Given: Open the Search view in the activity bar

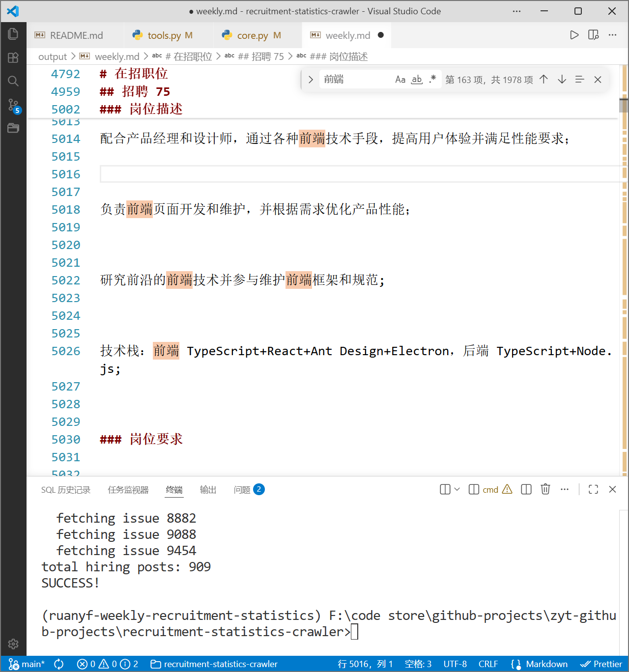Looking at the screenshot, I should pyautogui.click(x=13, y=81).
